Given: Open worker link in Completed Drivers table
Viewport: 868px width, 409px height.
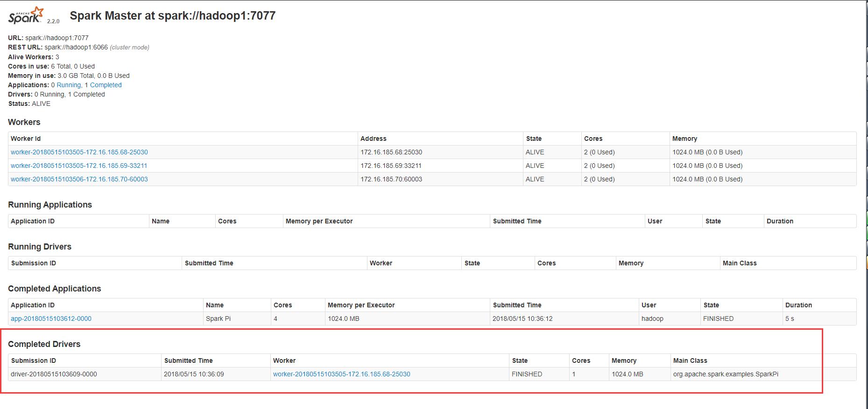Looking at the screenshot, I should pos(342,374).
